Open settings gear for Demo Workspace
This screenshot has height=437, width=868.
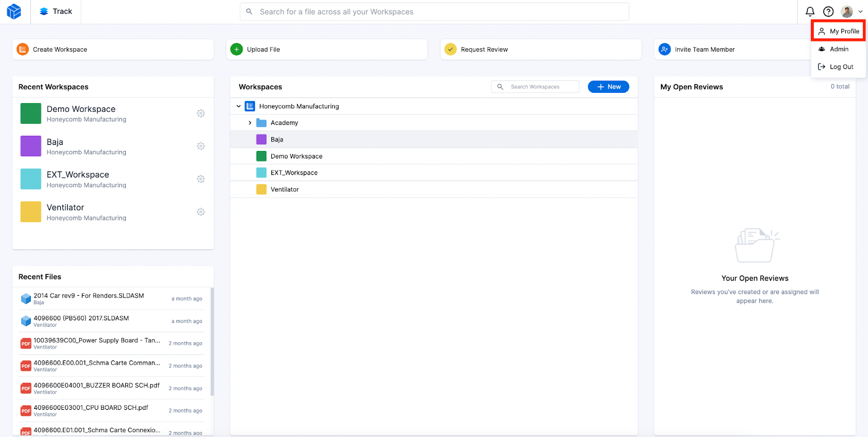[201, 113]
